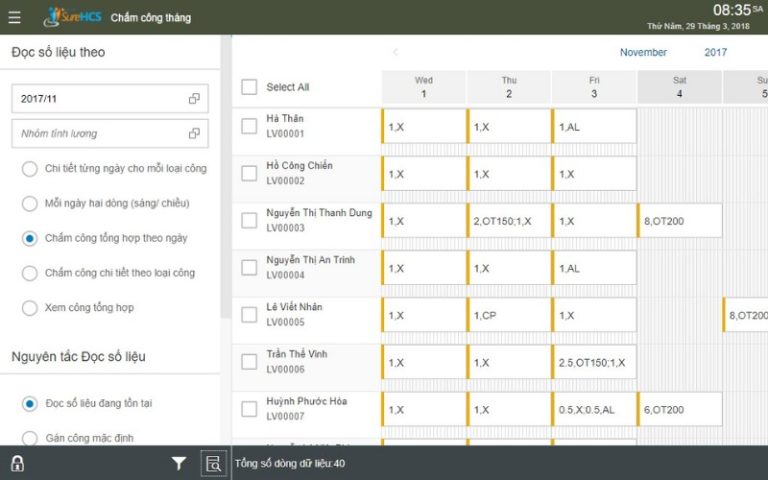The image size is (768, 480).
Task: Click Nguyễn Thị Thanh Dung's 8,OT200 cell
Action: tap(679, 221)
